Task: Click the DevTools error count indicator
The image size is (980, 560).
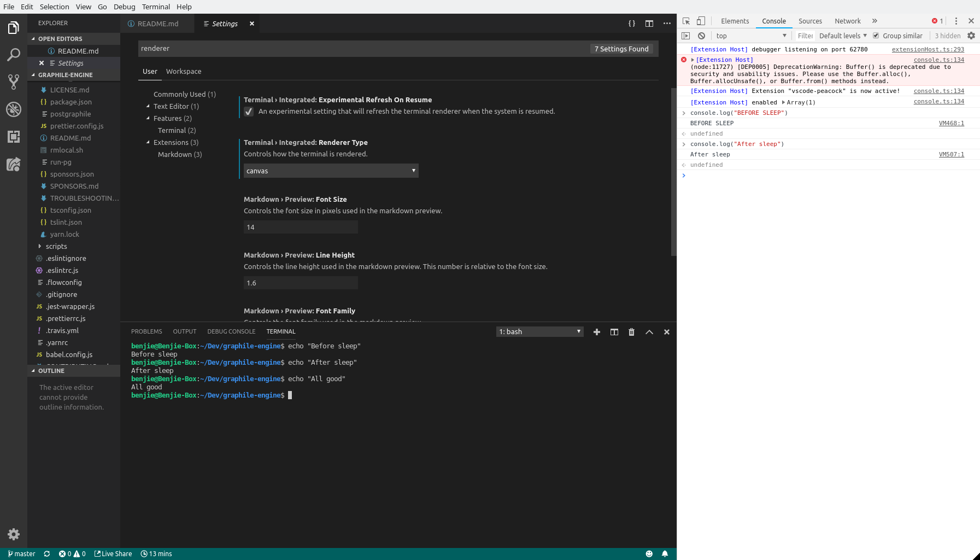Action: pos(937,21)
